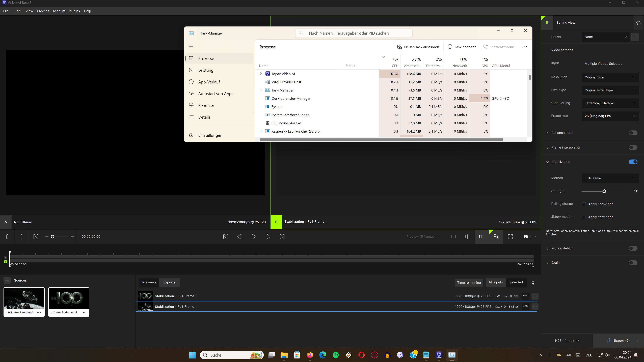
Task: Enter fullscreen preview icon
Action: [x=510, y=237]
